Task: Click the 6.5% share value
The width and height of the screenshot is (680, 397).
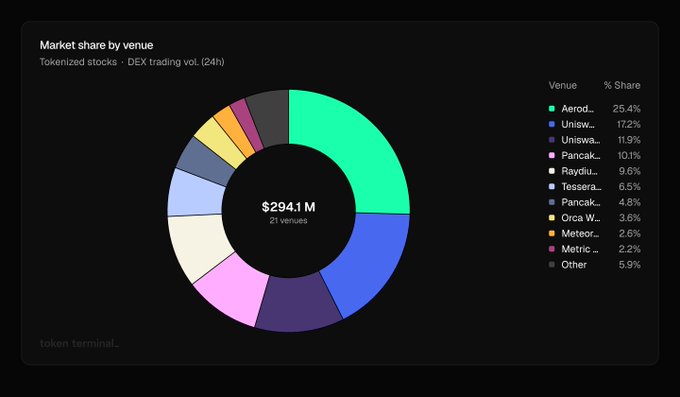Action: 630,187
